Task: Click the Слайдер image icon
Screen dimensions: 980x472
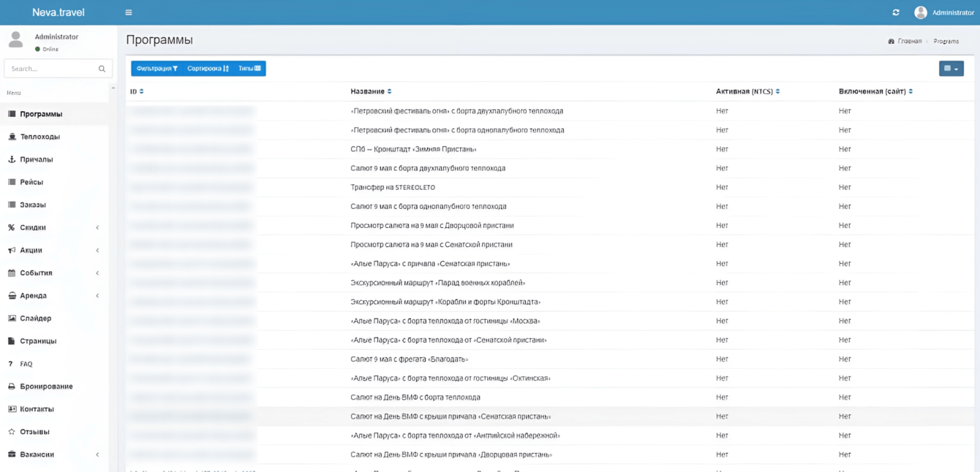Action: (x=12, y=318)
